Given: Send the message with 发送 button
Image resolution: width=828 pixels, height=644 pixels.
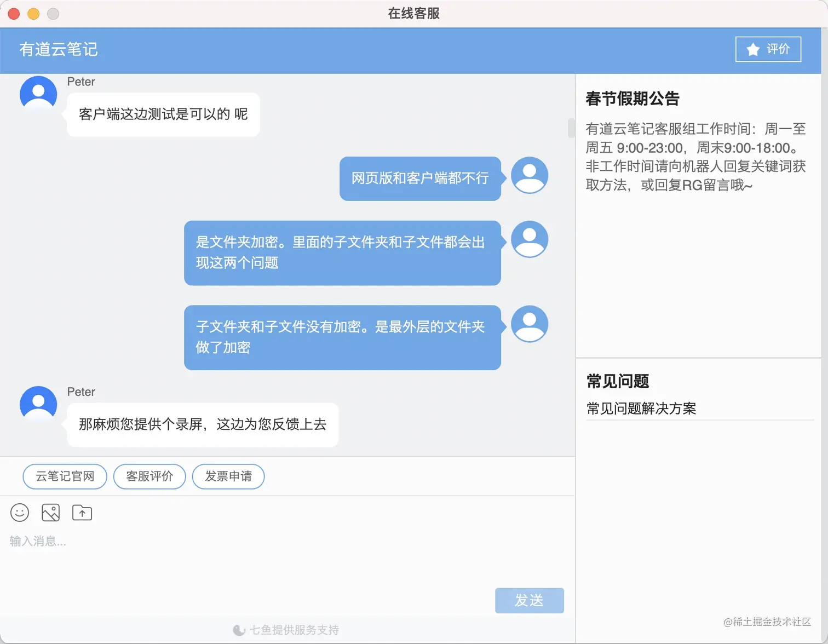Looking at the screenshot, I should click(x=530, y=601).
